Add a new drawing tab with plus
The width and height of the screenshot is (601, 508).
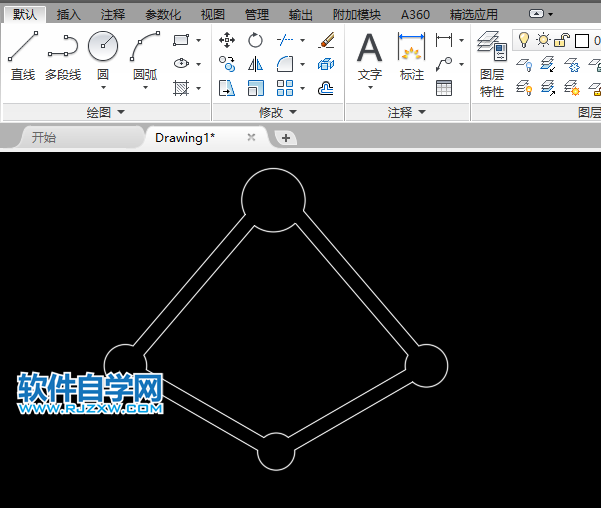coord(286,138)
